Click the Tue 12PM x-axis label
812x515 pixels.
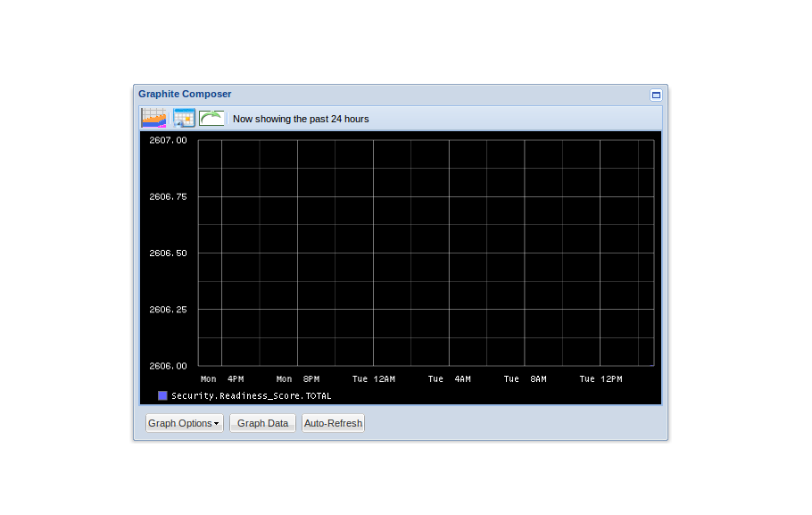click(601, 379)
